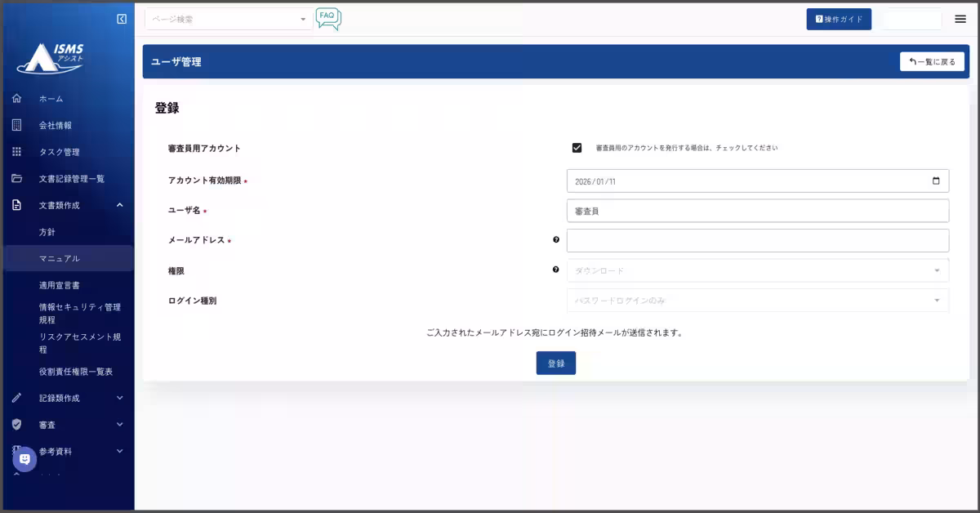Screen dimensions: 980x513
Task: Open the FAQ speech-bubble icon
Action: (327, 17)
